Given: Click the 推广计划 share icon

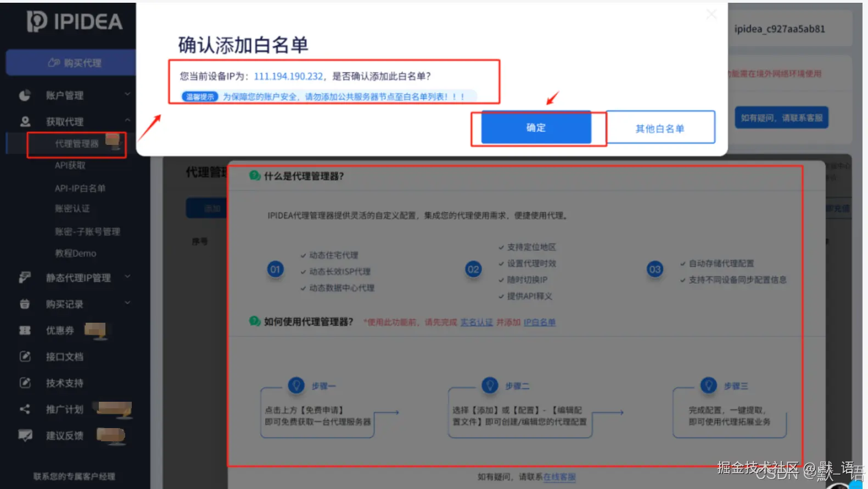Looking at the screenshot, I should pyautogui.click(x=25, y=409).
